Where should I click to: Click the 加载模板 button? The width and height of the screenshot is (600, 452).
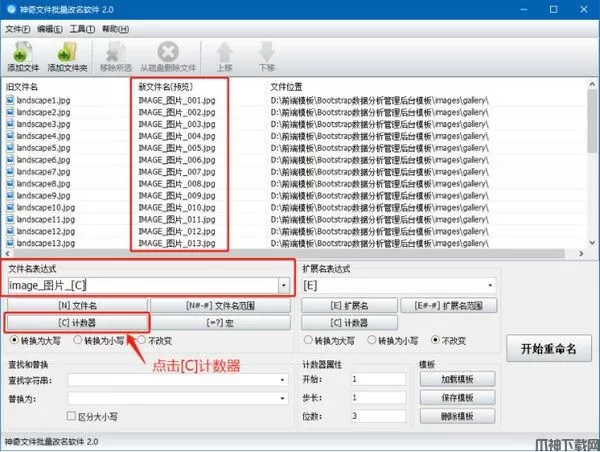click(457, 379)
